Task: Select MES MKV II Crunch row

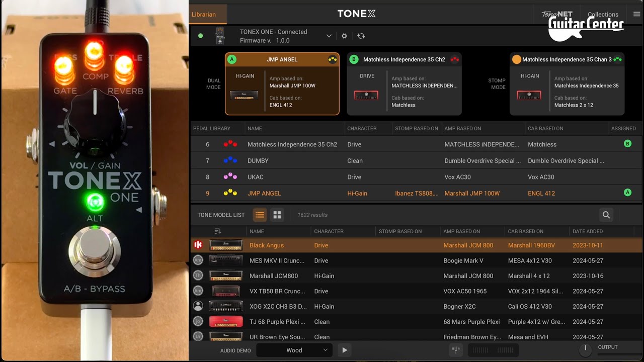Action: [x=416, y=260]
